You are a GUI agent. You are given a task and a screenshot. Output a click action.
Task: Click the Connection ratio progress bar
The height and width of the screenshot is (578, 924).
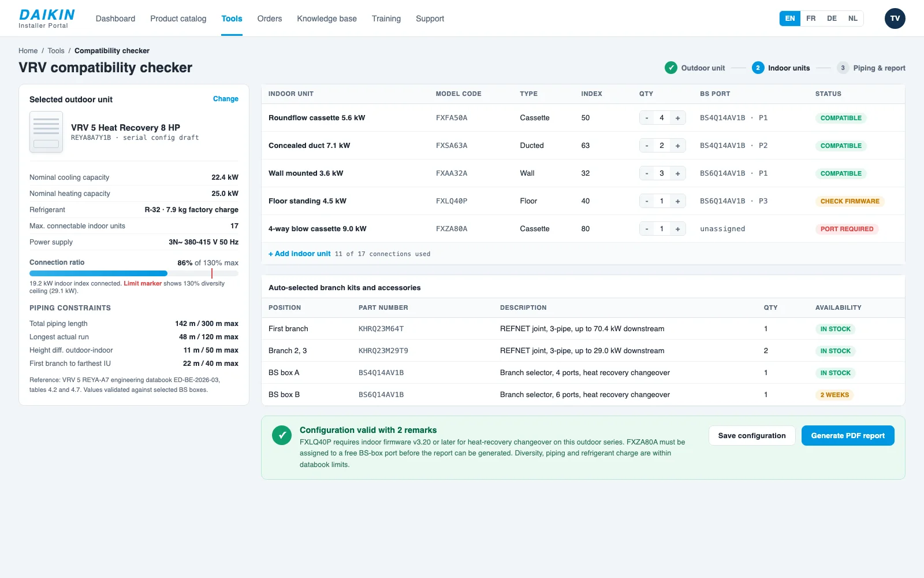[x=134, y=273]
